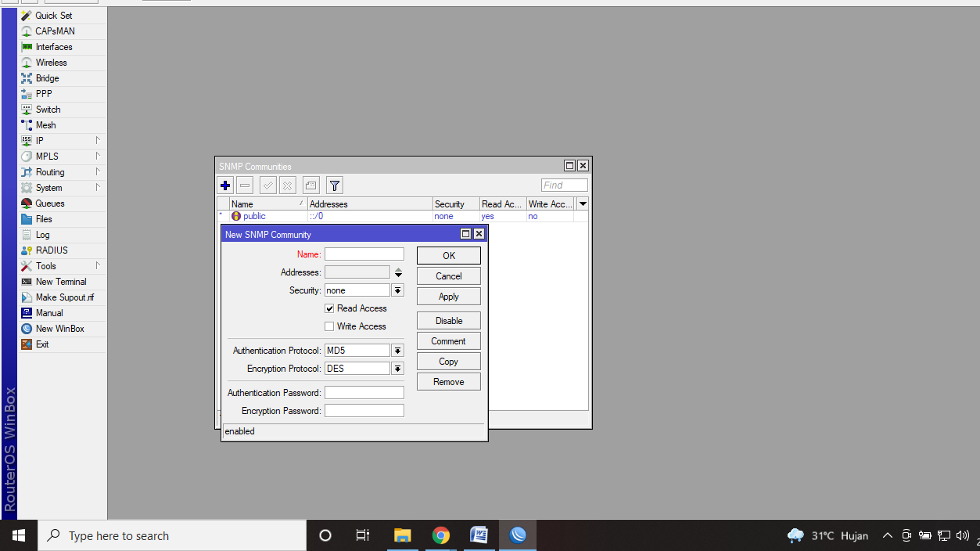Image resolution: width=980 pixels, height=551 pixels.
Task: Click the CAPsMAN icon in the sidebar
Action: coord(27,31)
